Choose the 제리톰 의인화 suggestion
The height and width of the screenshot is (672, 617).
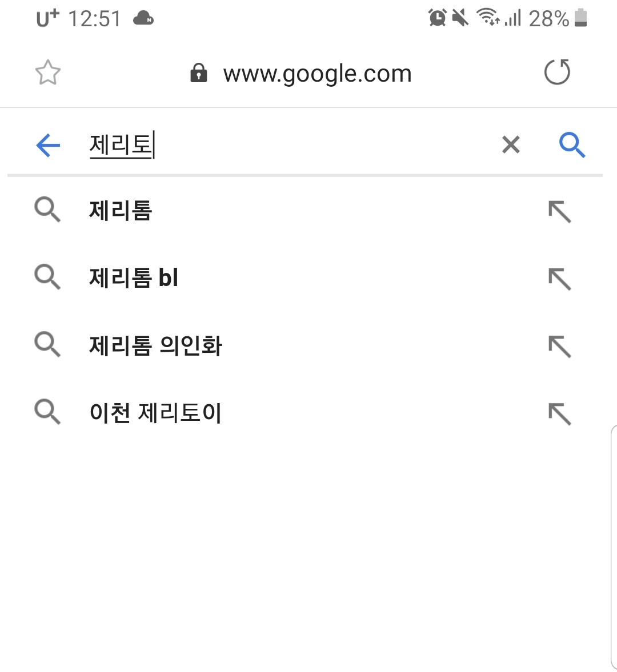155,345
